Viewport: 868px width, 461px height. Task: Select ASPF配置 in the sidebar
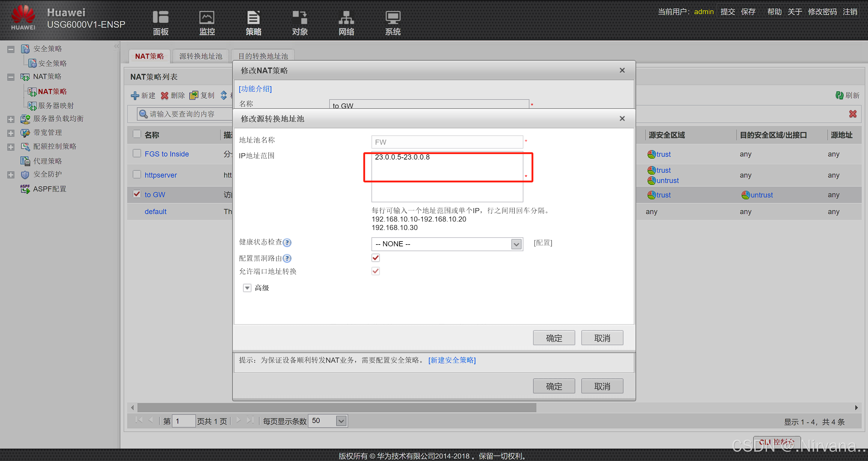tap(49, 189)
